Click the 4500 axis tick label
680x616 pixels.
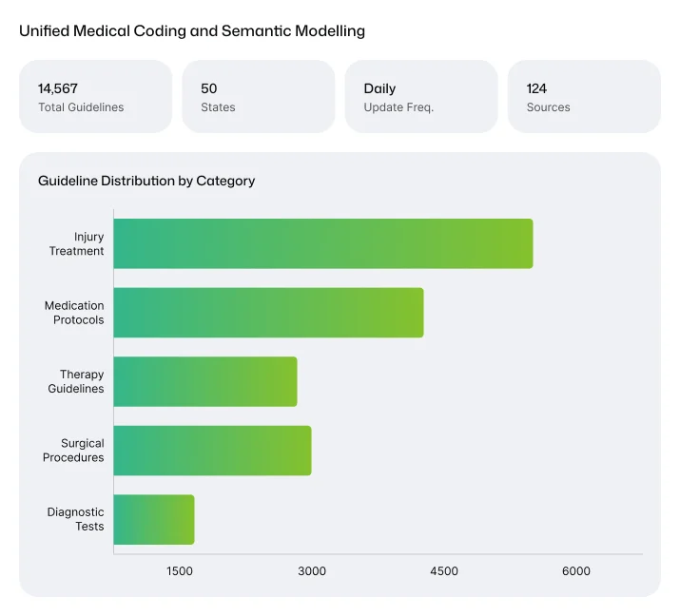pyautogui.click(x=444, y=571)
